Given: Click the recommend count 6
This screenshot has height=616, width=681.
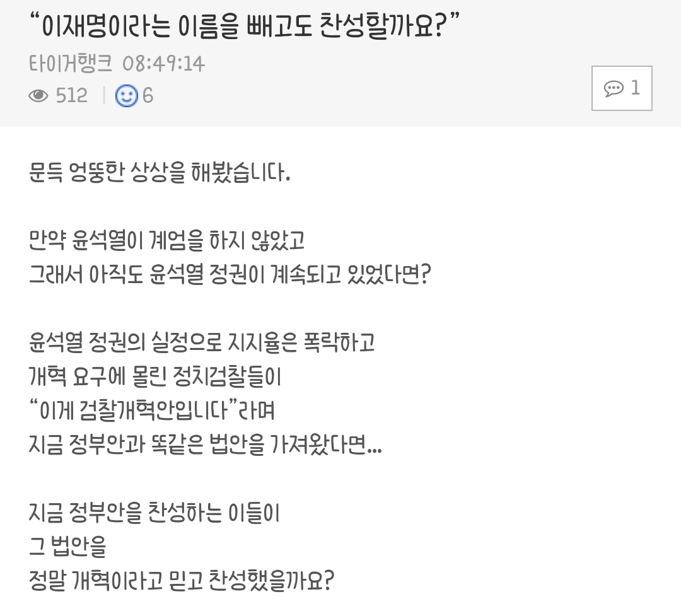Looking at the screenshot, I should click(x=148, y=96).
